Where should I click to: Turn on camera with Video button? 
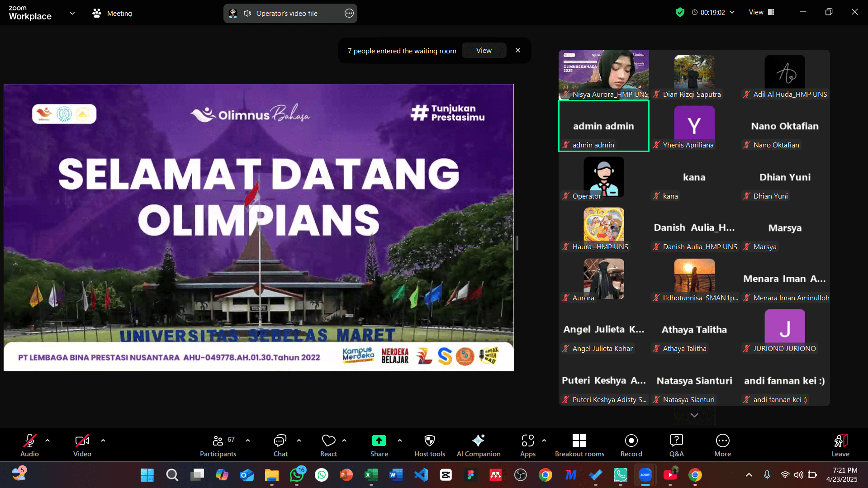point(82,445)
